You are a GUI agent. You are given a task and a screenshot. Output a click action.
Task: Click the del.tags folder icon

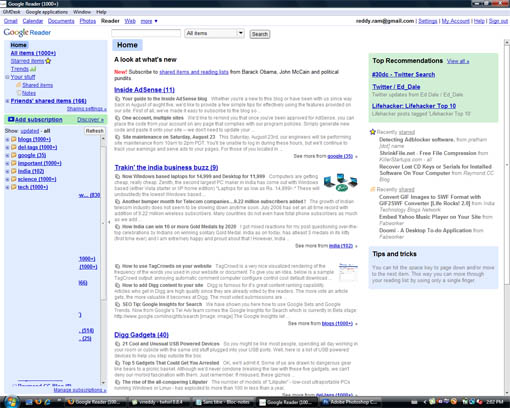point(14,147)
